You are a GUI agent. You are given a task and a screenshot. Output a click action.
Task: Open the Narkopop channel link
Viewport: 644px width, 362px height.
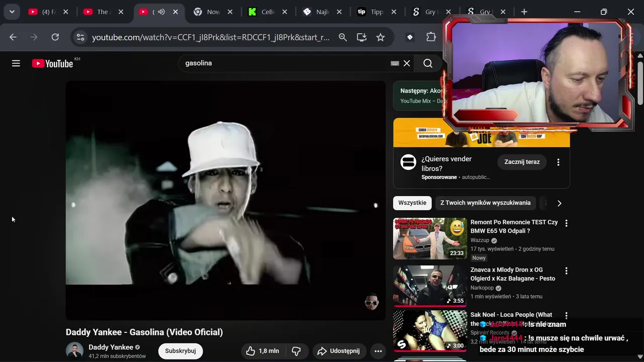tap(482, 288)
